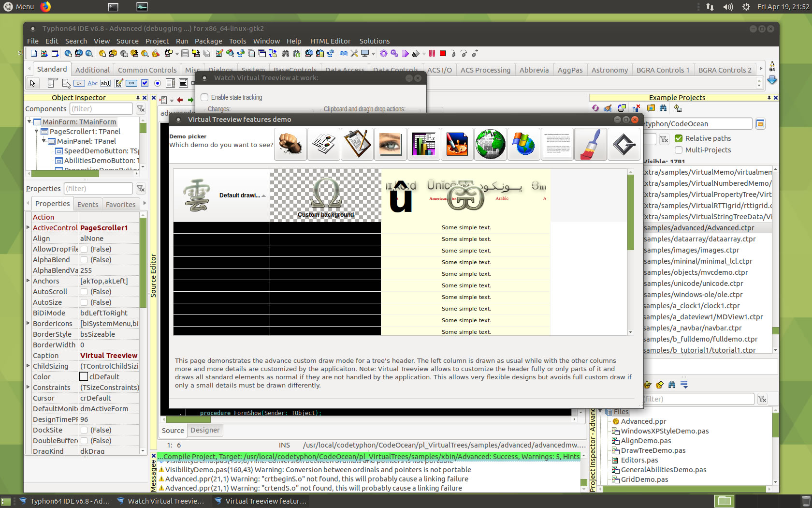Select the fist icon demo in demo picker
The width and height of the screenshot is (812, 508).
(290, 144)
